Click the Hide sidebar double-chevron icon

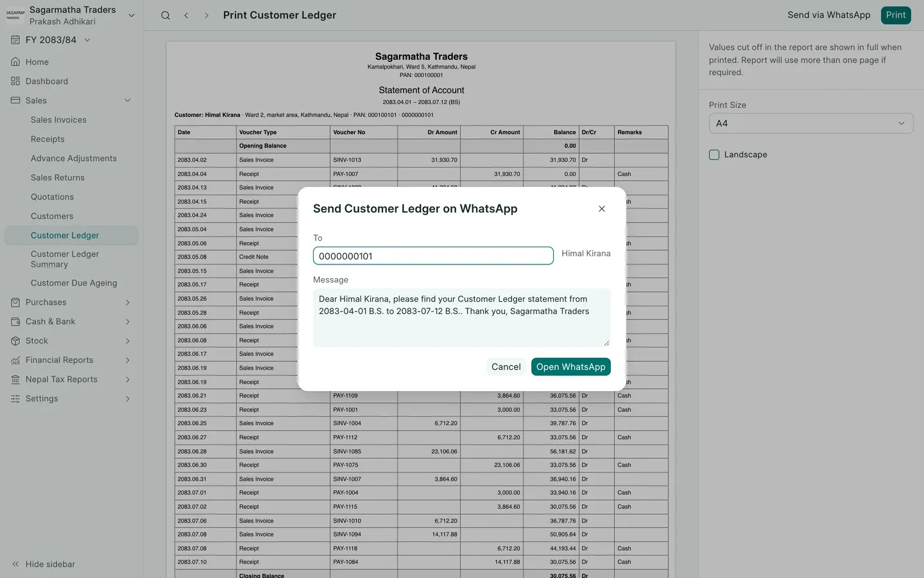(x=15, y=565)
